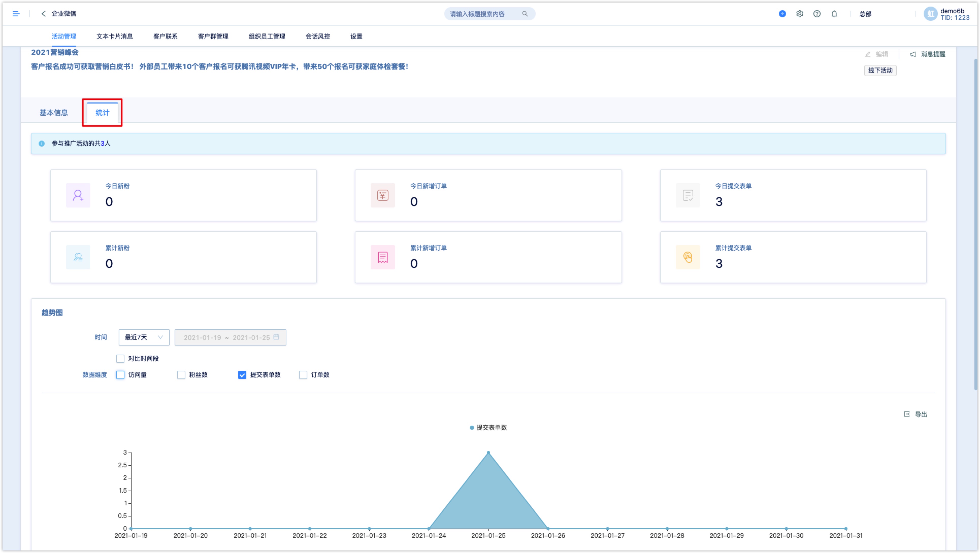Click the blue plus circle icon

(782, 14)
